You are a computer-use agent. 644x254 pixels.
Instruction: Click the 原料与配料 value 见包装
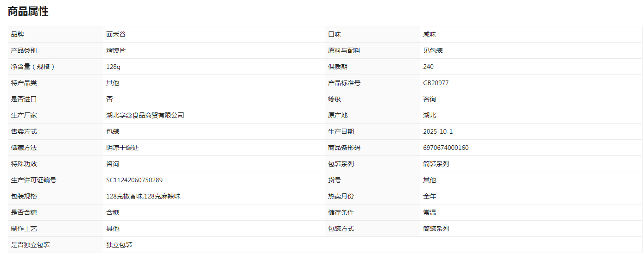(x=433, y=50)
